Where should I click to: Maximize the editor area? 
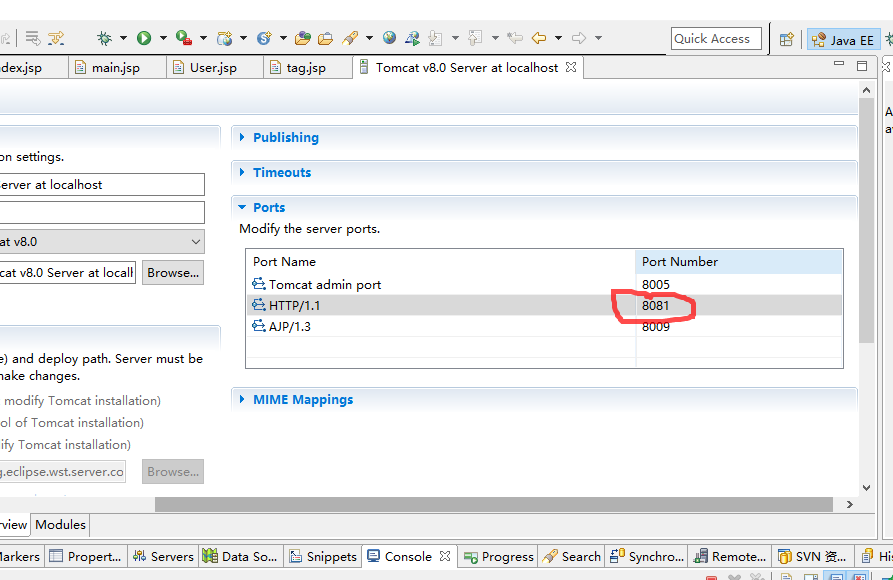click(x=861, y=66)
